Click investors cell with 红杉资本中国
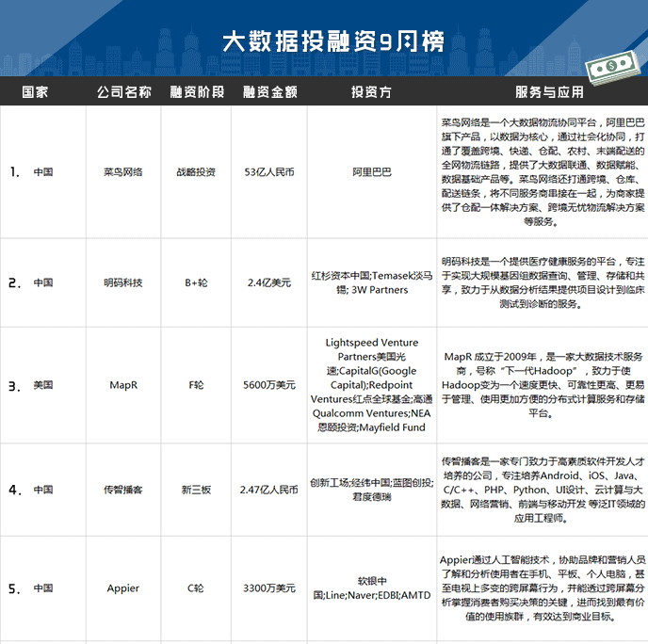The height and width of the screenshot is (644, 648). point(371,282)
